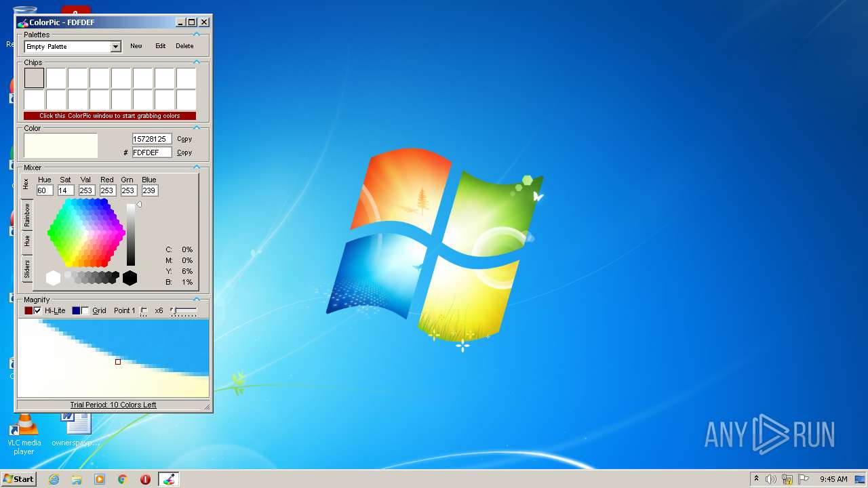Enable the Grid checkbox
Image resolution: width=868 pixels, height=488 pixels.
coord(85,310)
